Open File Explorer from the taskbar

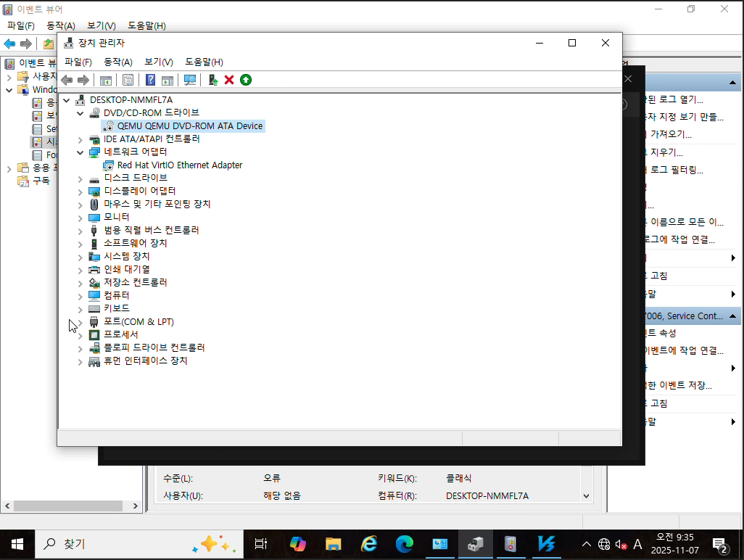pos(333,543)
